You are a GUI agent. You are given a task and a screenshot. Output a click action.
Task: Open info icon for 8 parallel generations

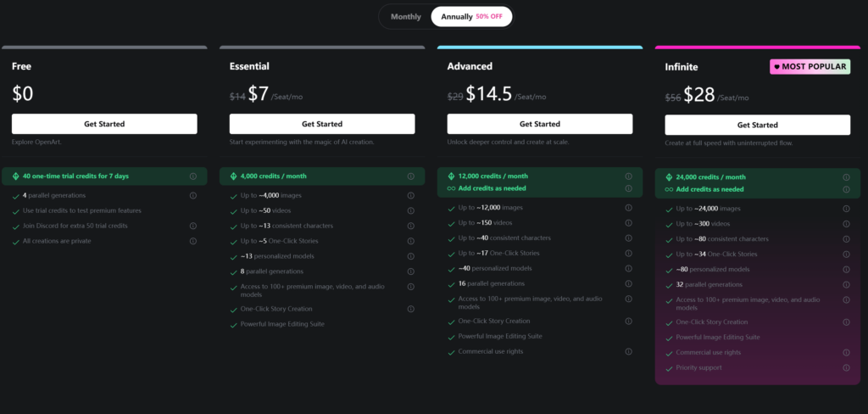pyautogui.click(x=411, y=271)
